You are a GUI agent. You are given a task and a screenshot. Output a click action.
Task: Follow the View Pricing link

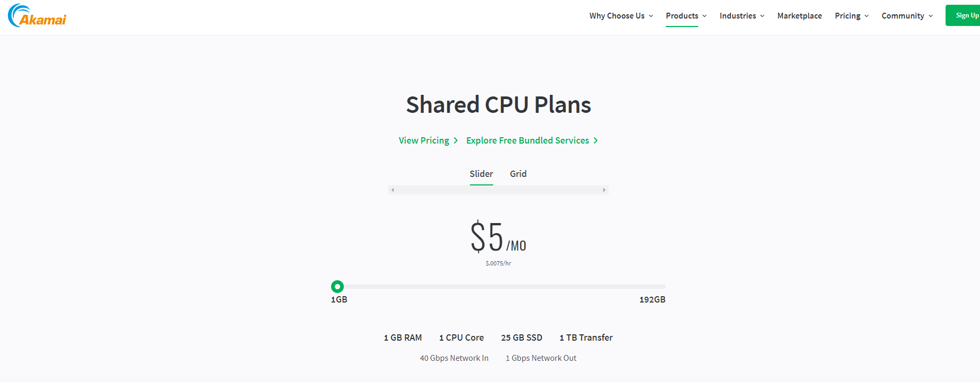[424, 140]
